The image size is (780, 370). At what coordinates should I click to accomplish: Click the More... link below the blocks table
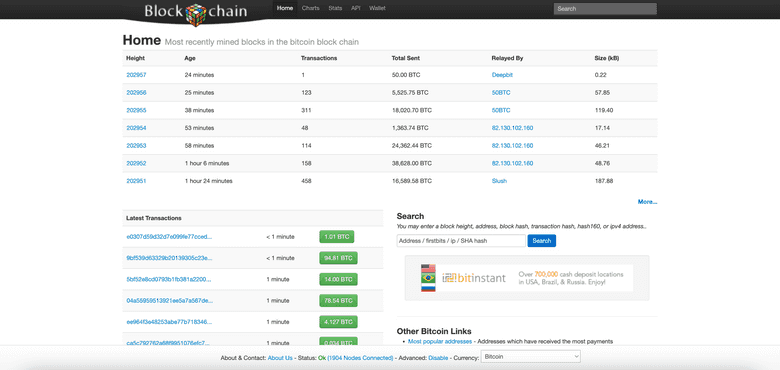[x=647, y=202]
